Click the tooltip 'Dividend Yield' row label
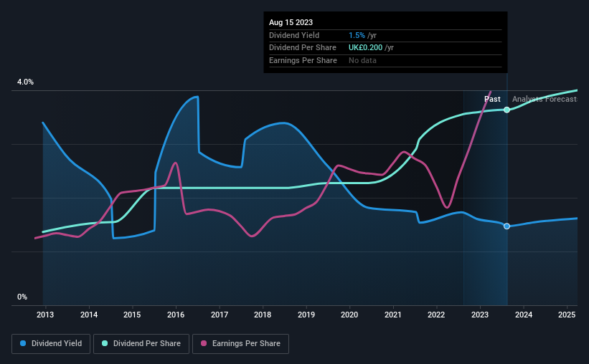Image resolution: width=589 pixels, height=364 pixels. point(294,35)
